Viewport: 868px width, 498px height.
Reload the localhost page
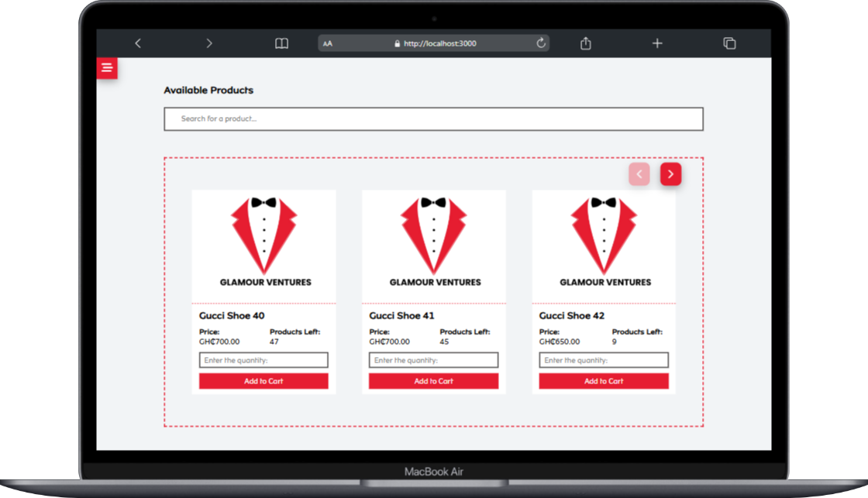click(540, 43)
